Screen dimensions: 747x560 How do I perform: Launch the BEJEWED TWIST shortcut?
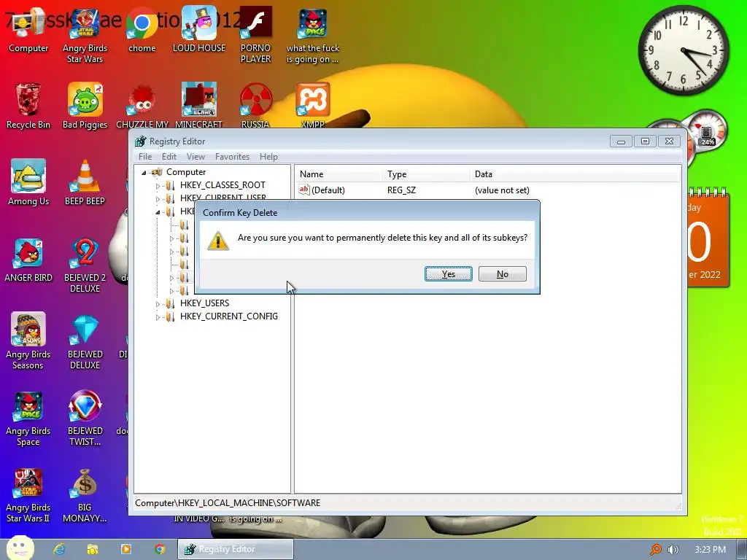point(85,418)
